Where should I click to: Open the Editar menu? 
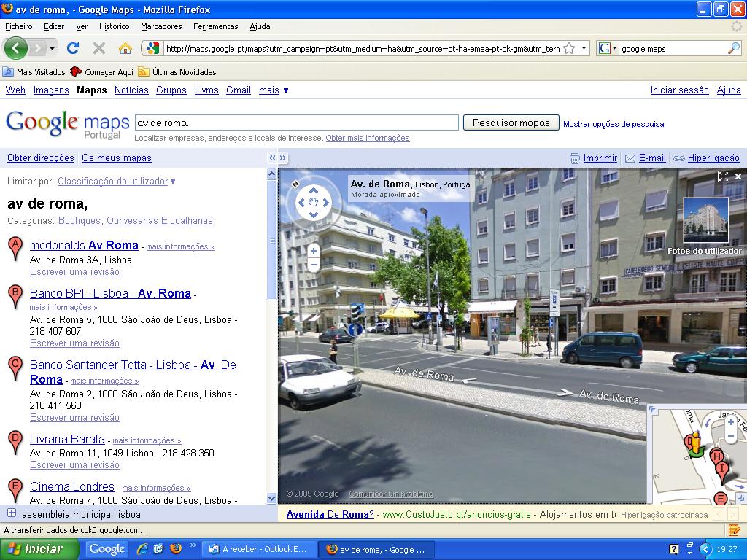[54, 26]
